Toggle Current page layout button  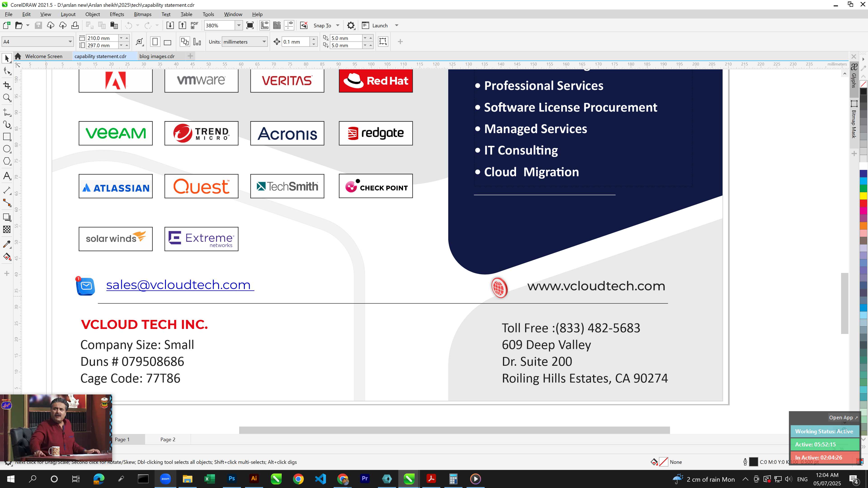tap(197, 42)
